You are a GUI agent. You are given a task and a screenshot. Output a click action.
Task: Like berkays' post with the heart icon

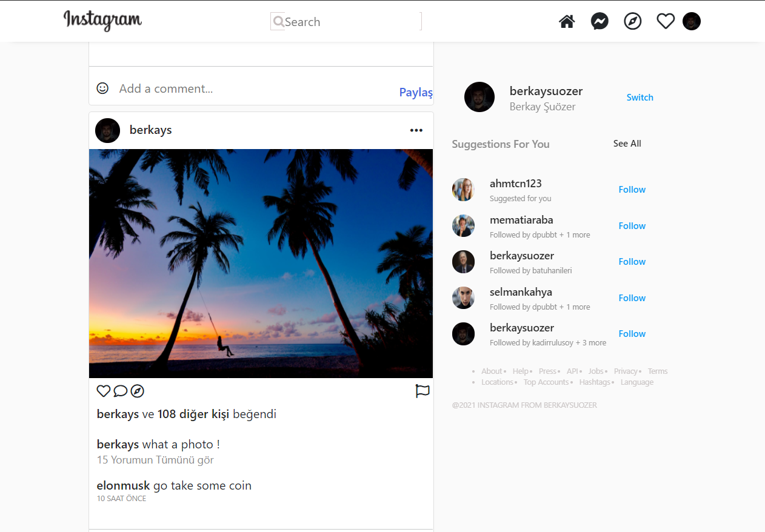(103, 391)
